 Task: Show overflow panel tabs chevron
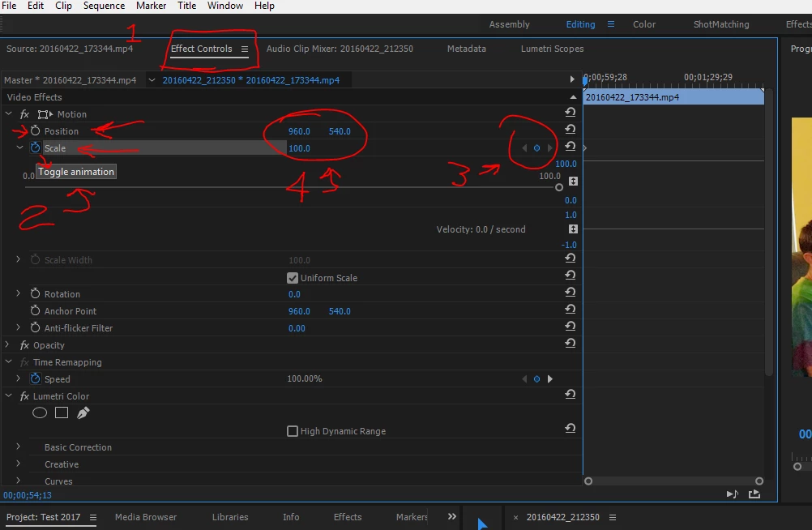tap(452, 516)
